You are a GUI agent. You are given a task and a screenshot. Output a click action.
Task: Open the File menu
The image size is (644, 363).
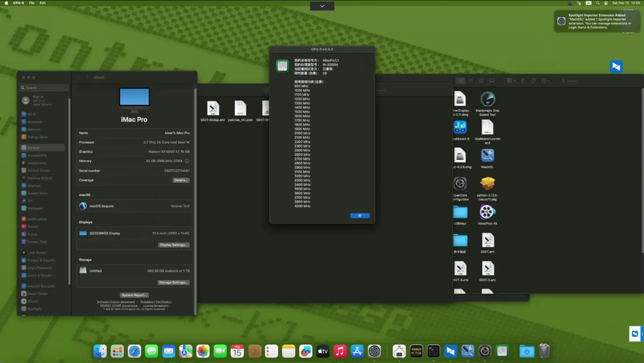point(32,3)
